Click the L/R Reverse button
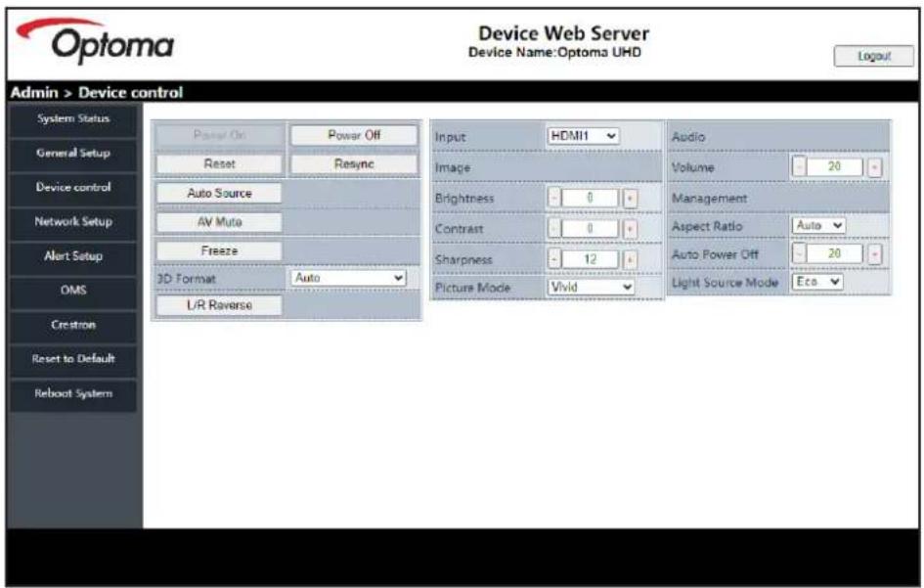Image resolution: width=924 pixels, height=588 pixels. [219, 305]
